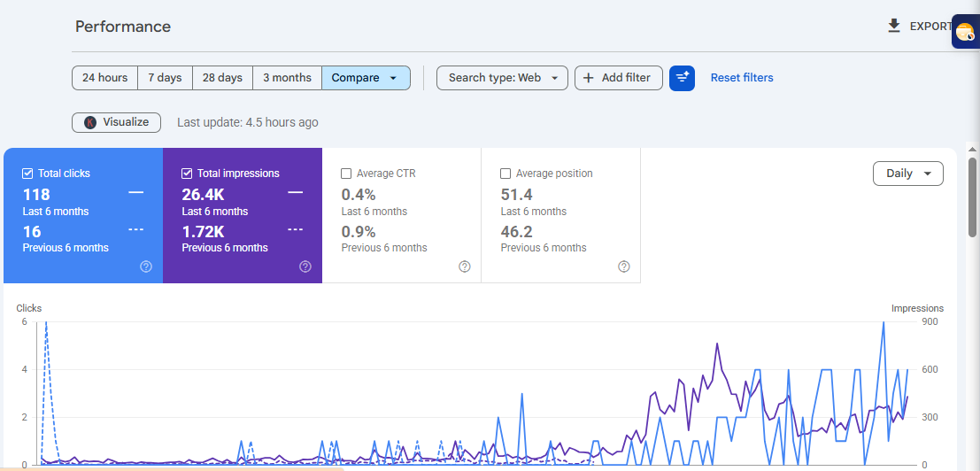
Task: Click the Reset filters link
Action: pyautogui.click(x=742, y=78)
